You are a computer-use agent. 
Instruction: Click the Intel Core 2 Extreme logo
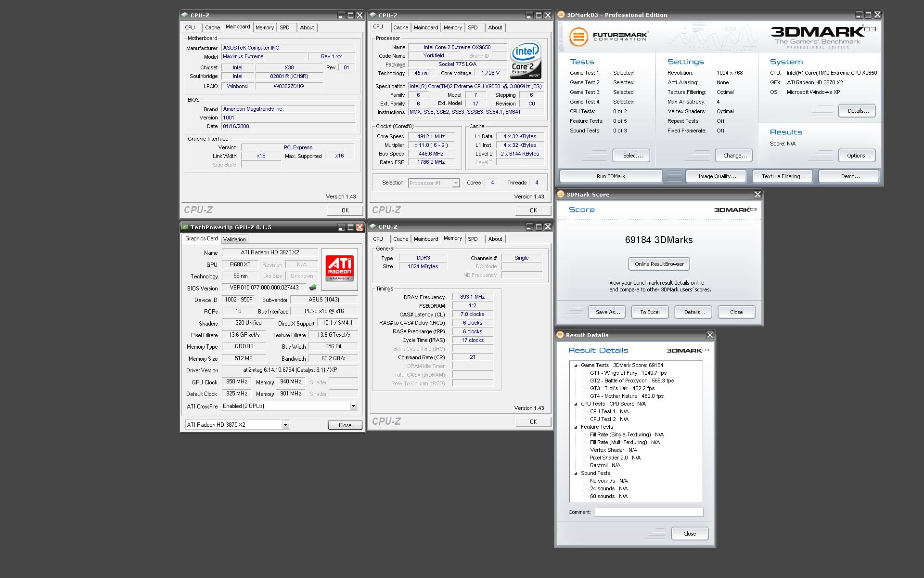coord(526,60)
